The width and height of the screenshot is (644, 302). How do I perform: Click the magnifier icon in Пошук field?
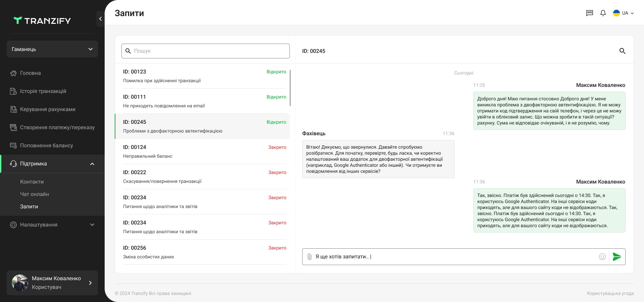pos(128,51)
